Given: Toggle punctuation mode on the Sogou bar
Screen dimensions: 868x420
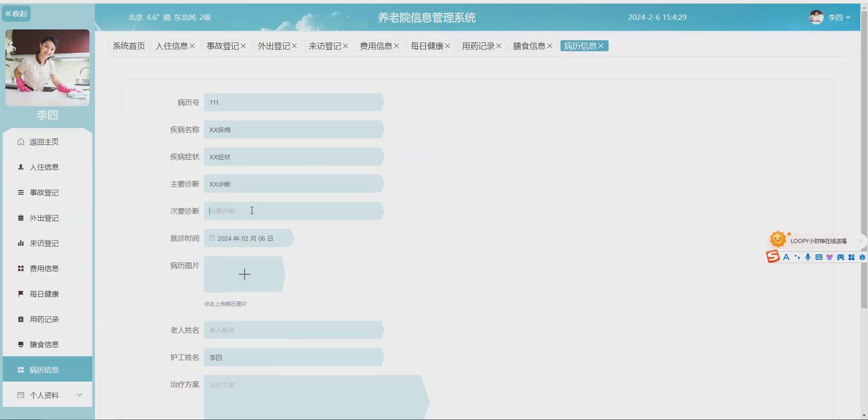Looking at the screenshot, I should [797, 257].
